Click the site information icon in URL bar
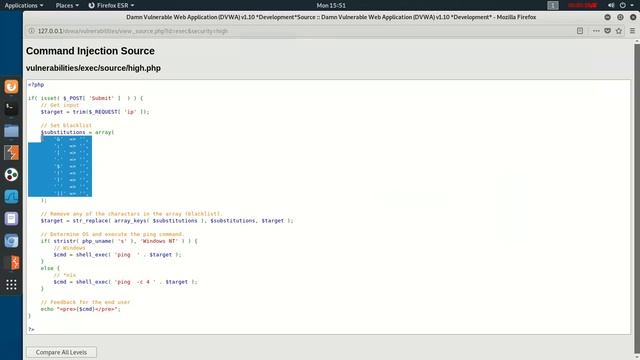 (x=31, y=31)
